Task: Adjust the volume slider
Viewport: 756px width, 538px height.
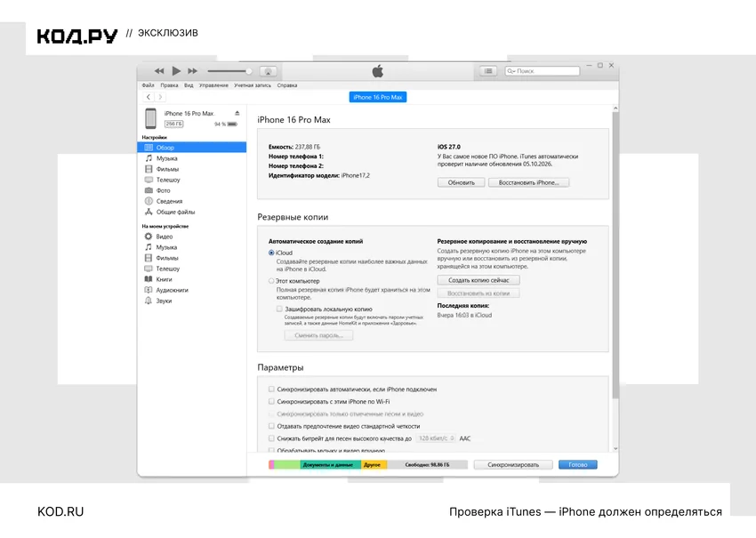Action: (x=230, y=71)
